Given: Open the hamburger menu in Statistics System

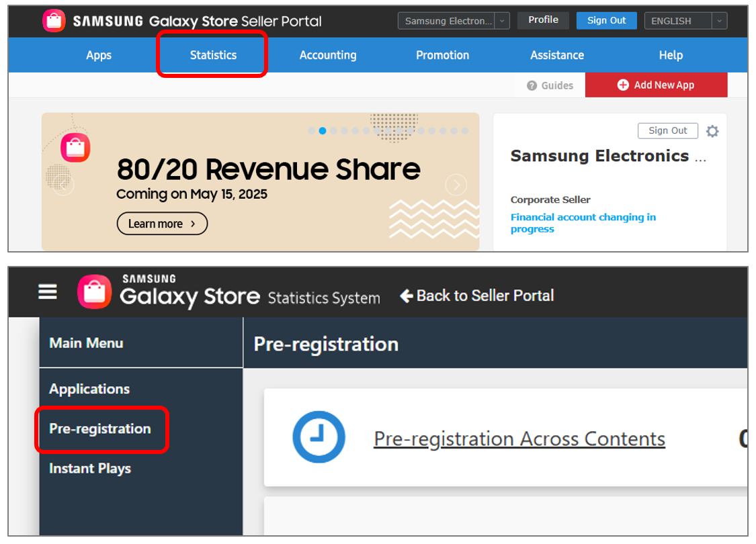Looking at the screenshot, I should [x=47, y=291].
